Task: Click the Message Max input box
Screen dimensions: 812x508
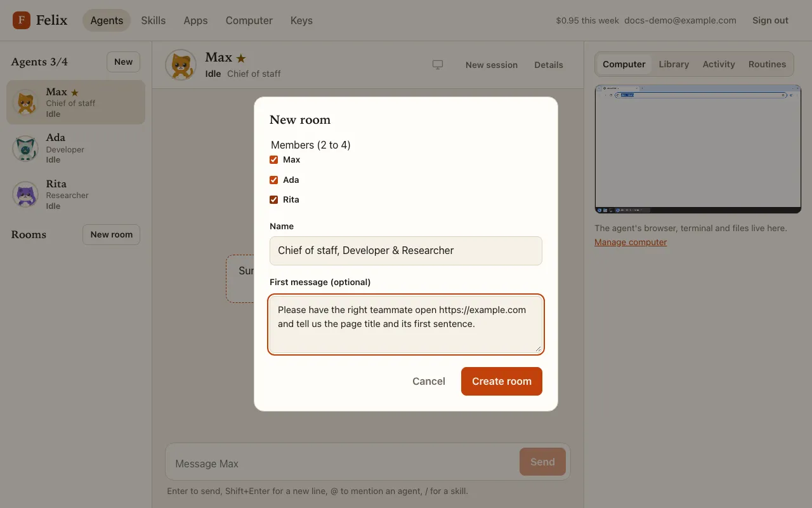Action: pos(343,464)
